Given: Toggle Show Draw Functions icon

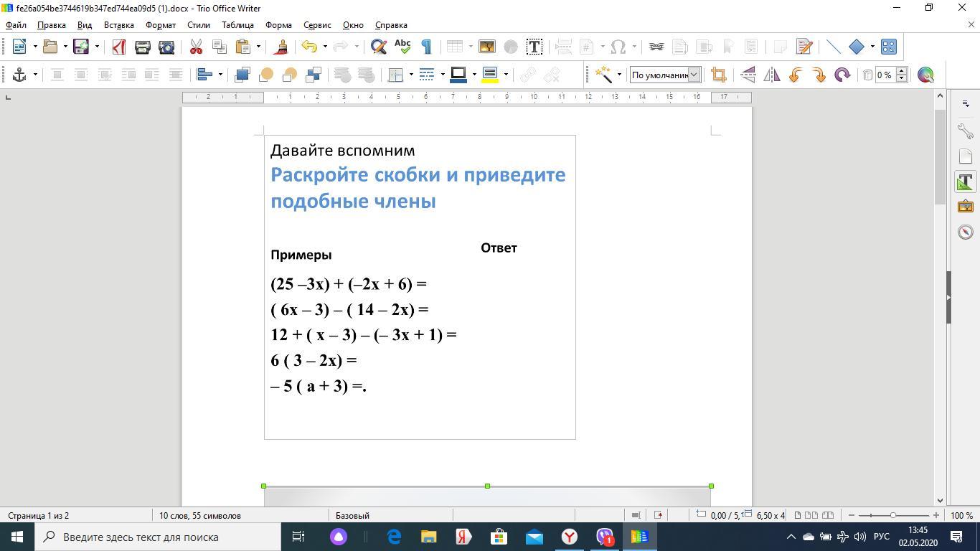Looking at the screenshot, I should [889, 47].
